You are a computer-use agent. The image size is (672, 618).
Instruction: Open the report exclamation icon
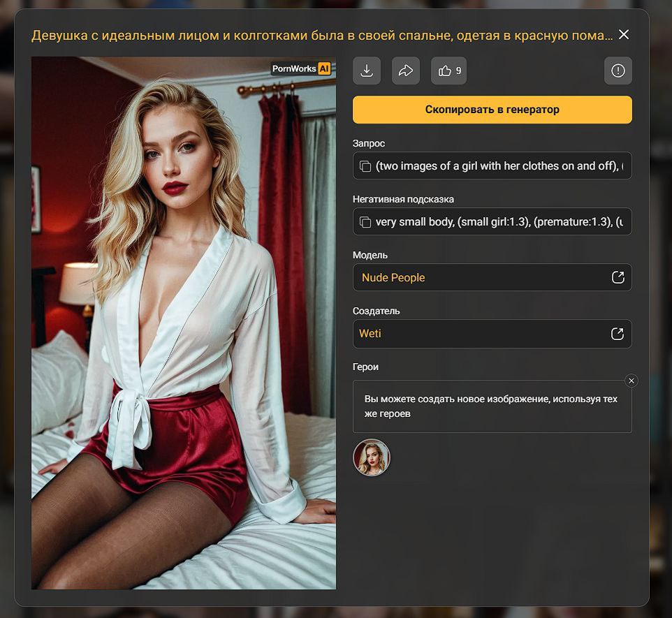(618, 71)
